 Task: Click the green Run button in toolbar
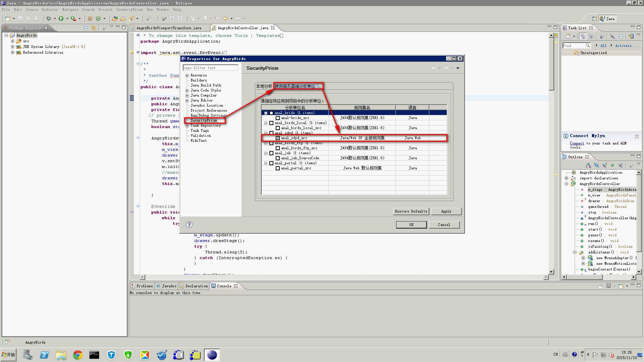61,18
